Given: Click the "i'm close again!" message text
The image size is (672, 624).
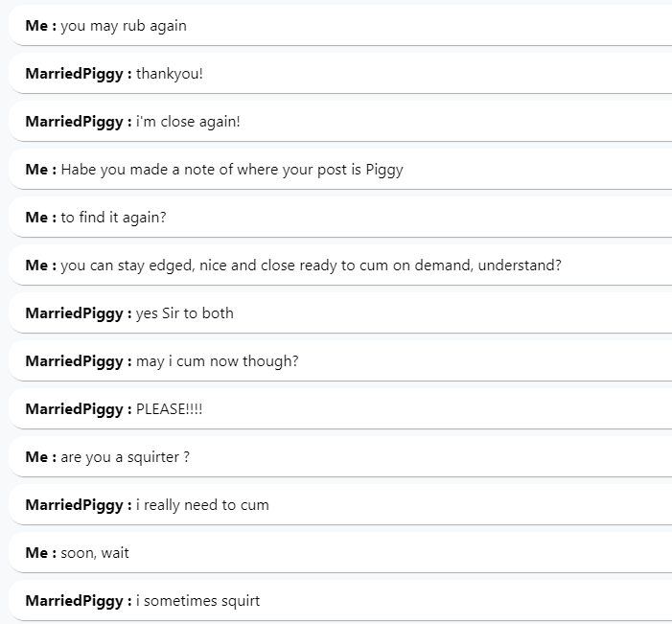Looking at the screenshot, I should tap(188, 122).
